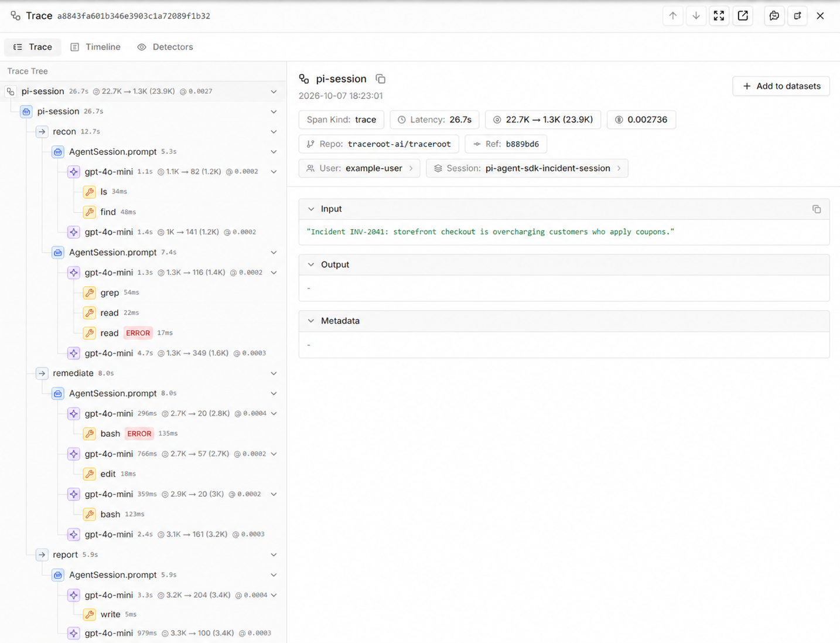The height and width of the screenshot is (643, 840).
Task: Go to previous trace with up arrow
Action: coord(672,16)
